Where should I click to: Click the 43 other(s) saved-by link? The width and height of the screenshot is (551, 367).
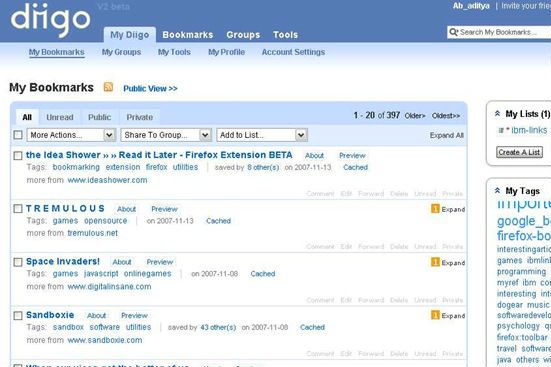point(218,327)
